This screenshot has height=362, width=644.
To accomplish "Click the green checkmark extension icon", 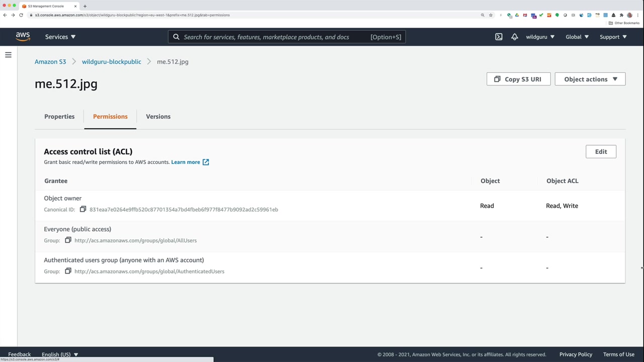I will coord(541,15).
